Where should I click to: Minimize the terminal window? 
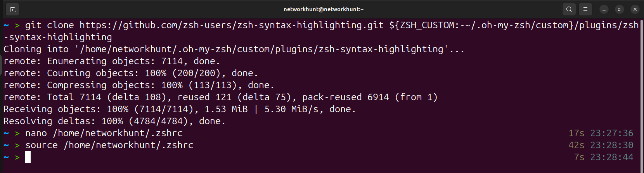pos(604,9)
